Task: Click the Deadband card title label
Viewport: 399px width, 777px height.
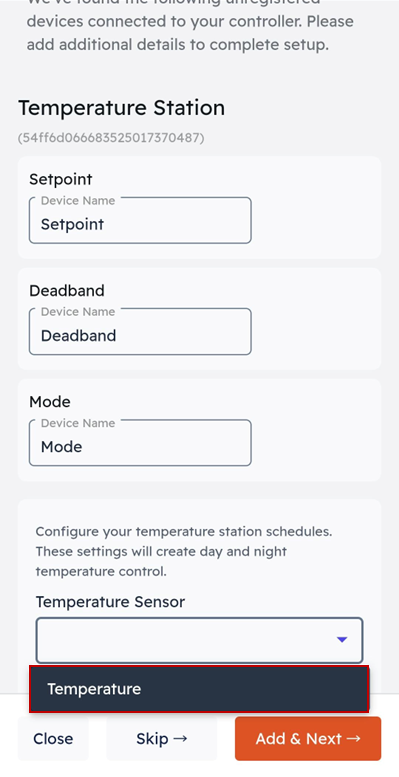Action: [x=67, y=290]
